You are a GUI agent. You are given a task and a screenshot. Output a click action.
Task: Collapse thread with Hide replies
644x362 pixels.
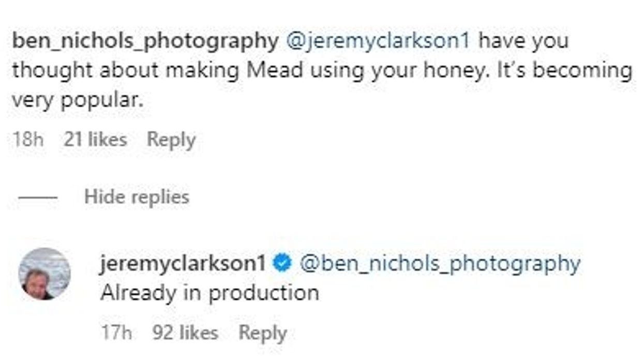tap(137, 197)
